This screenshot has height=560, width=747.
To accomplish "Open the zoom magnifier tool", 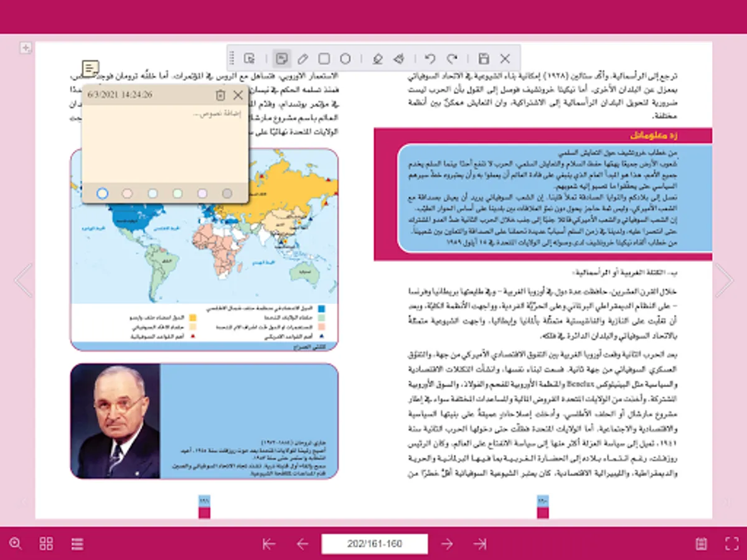I will [x=16, y=543].
